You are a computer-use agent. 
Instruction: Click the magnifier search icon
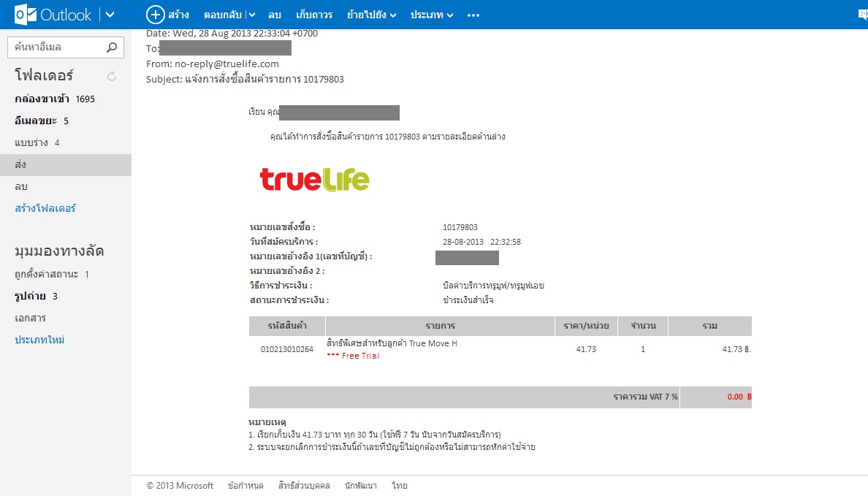[x=112, y=47]
